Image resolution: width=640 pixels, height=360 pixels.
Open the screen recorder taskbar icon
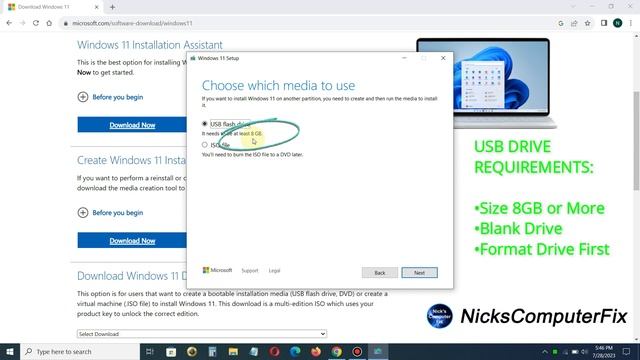tap(357, 351)
